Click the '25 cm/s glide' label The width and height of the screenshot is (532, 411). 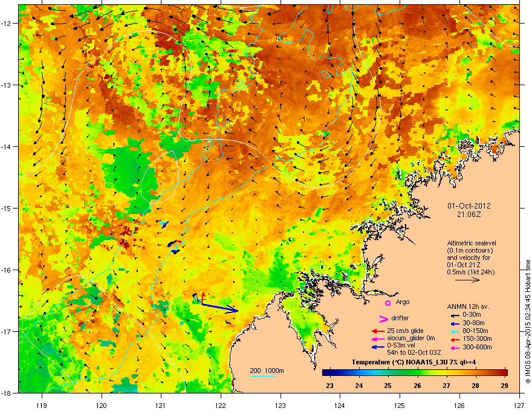(x=405, y=331)
